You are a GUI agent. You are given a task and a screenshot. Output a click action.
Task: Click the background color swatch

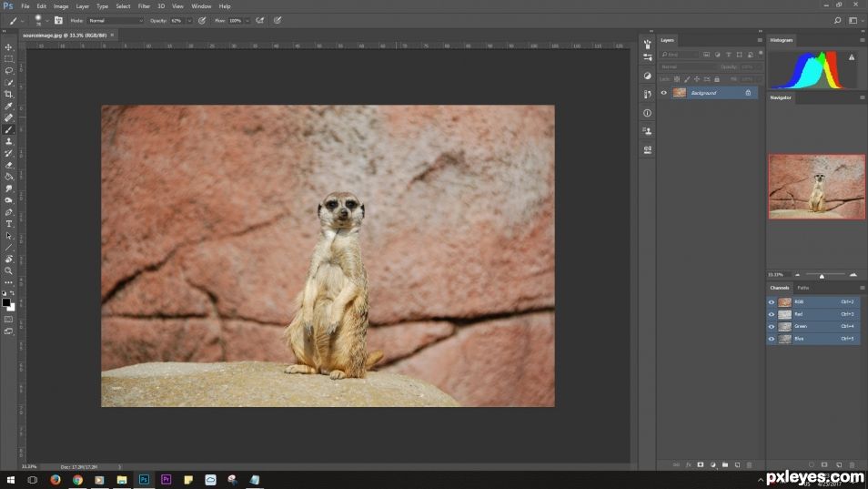point(12,308)
